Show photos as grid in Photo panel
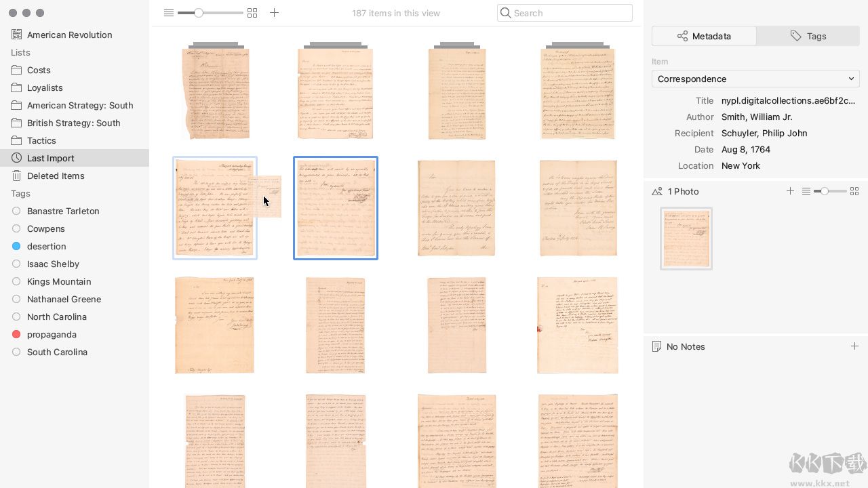 (x=854, y=191)
